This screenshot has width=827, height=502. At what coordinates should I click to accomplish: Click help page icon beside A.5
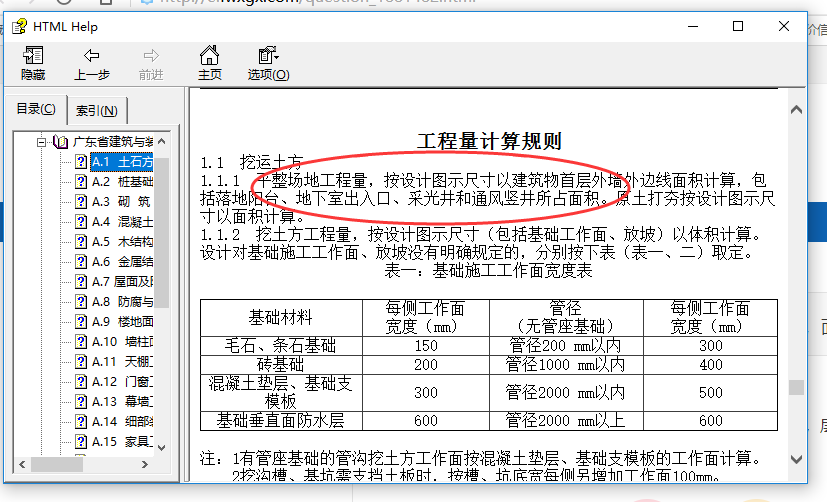pos(81,242)
